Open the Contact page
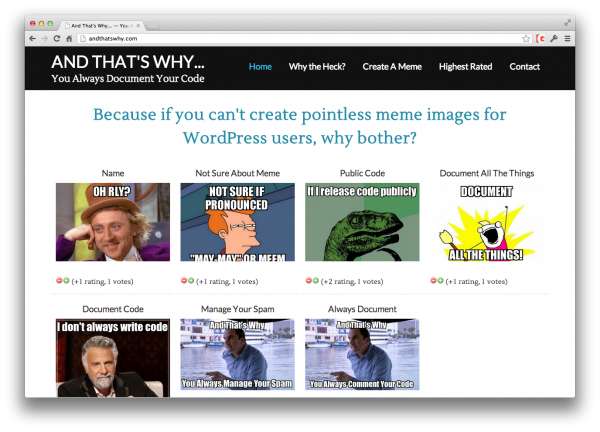Image resolution: width=600 pixels, height=432 pixels. 525,67
